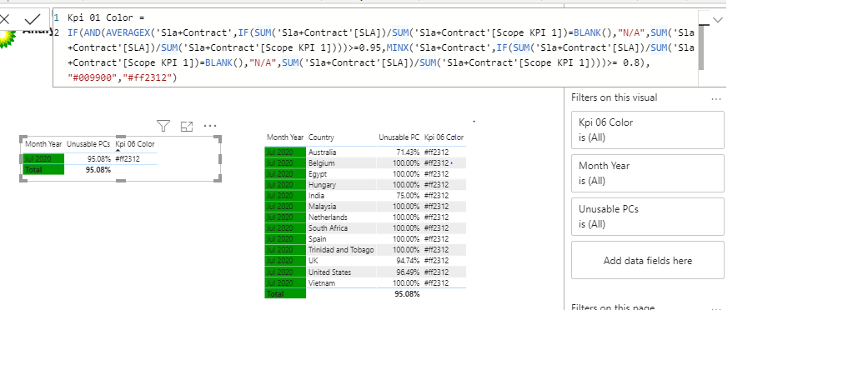The image size is (868, 390).
Task: Select the Malaysia country cell
Action: click(x=322, y=207)
